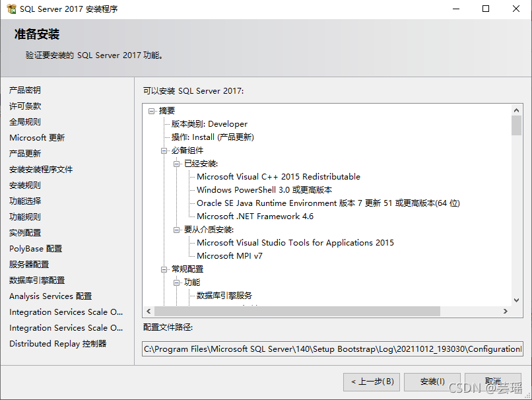Jump to the Microsoft 更新 step
This screenshot has height=400, width=532.
[37, 138]
